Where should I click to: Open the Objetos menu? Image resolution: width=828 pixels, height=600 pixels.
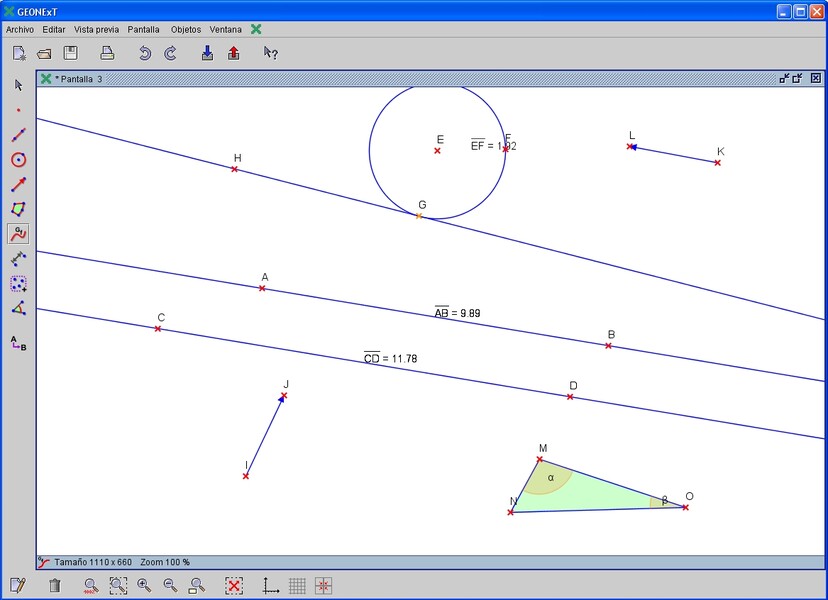(x=185, y=29)
